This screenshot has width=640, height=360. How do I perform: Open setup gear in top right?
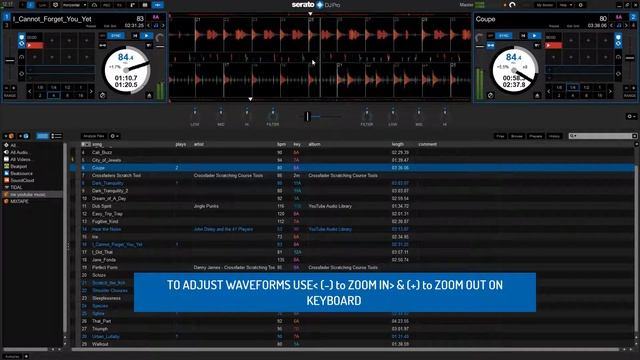tap(580, 5)
